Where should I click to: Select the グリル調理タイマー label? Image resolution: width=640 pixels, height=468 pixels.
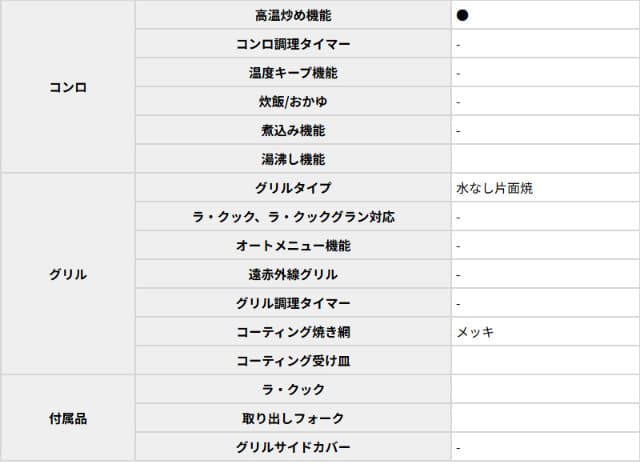293,303
